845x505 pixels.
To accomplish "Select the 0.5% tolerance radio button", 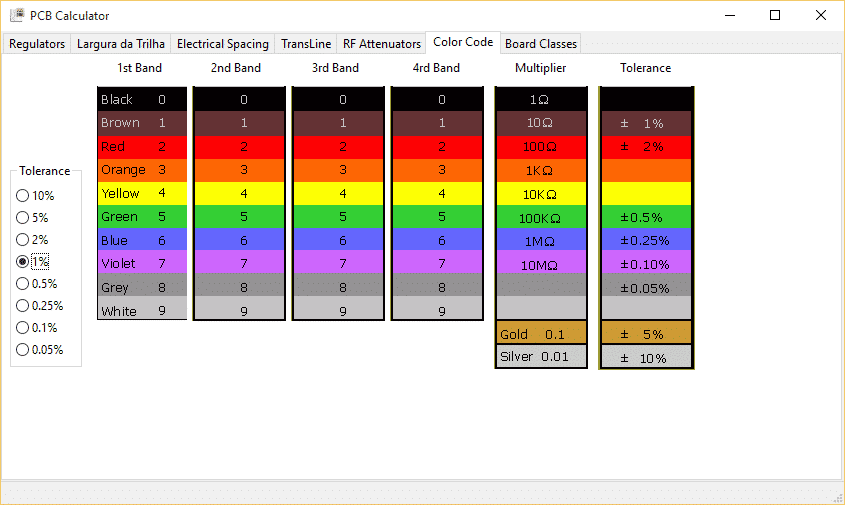I will 23,284.
